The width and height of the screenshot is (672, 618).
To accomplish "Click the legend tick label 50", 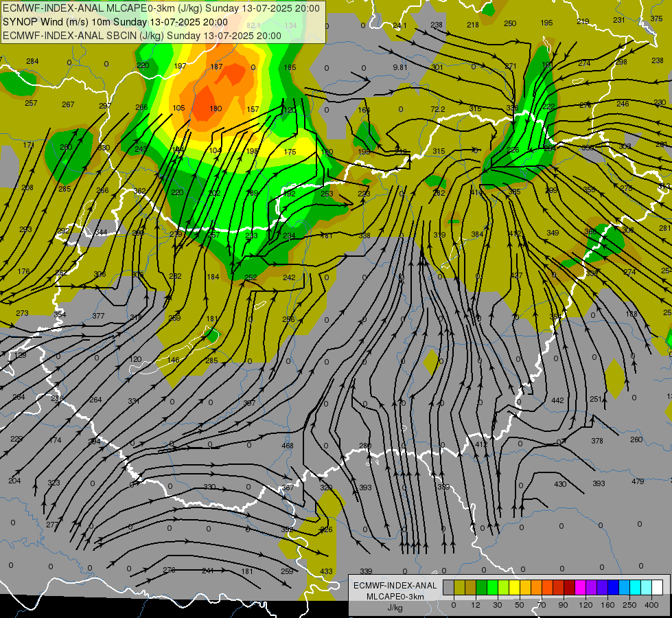I will click(519, 605).
